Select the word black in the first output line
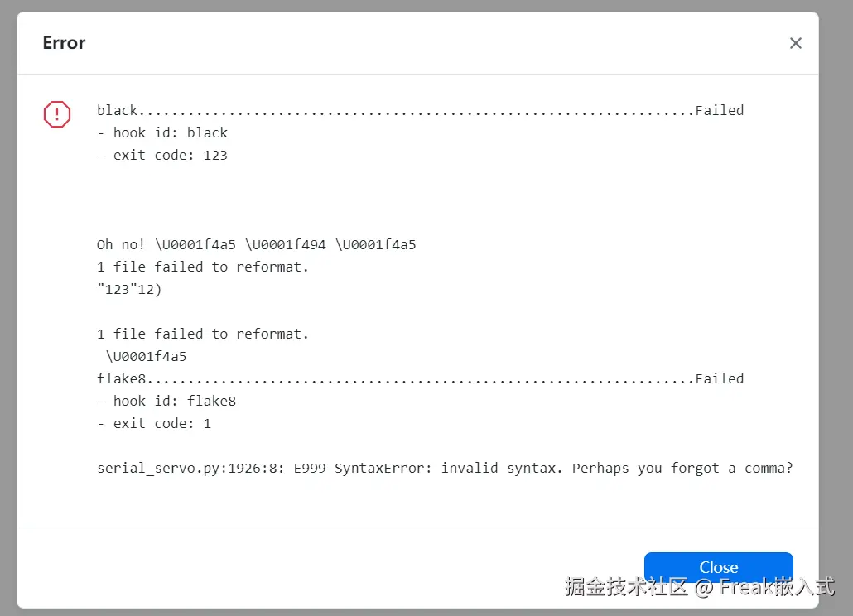The width and height of the screenshot is (853, 616). point(118,110)
